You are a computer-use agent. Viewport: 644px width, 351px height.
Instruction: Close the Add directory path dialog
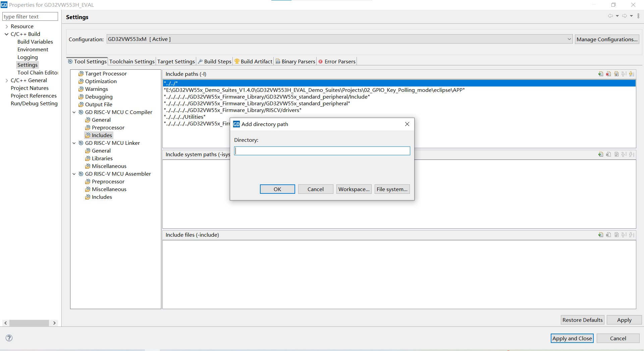[x=407, y=124]
